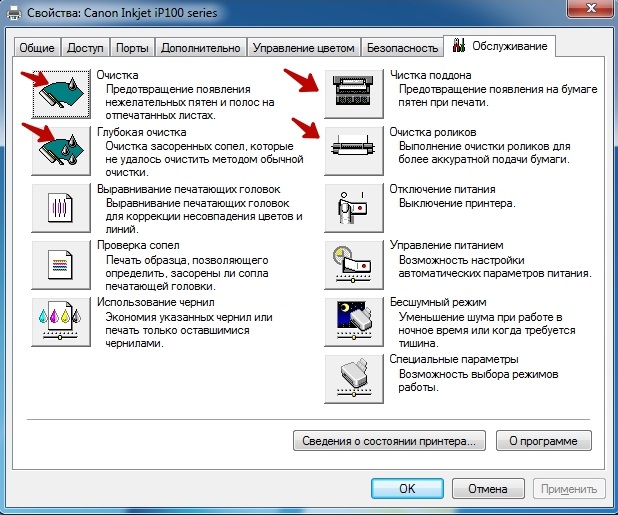Run Проверка сопел nozzle check icon
The image size is (618, 515).
(61, 264)
